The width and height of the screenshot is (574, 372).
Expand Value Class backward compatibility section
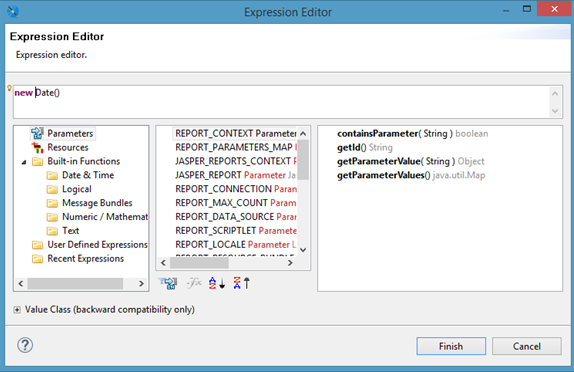click(17, 310)
